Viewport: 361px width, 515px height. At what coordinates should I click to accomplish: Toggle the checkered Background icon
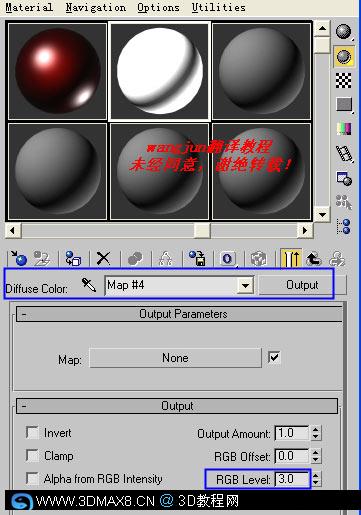pyautogui.click(x=344, y=80)
